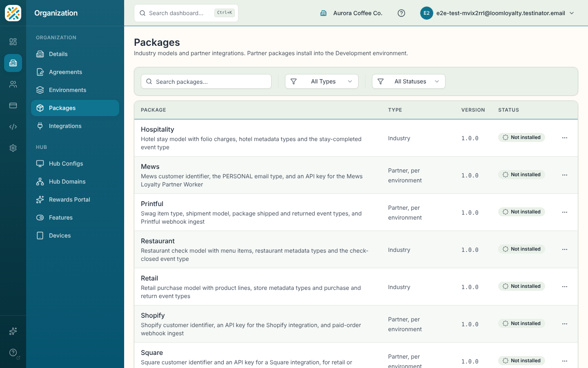Open actions menu for Shopify package
Viewport: 588px width, 368px height.
pyautogui.click(x=565, y=324)
